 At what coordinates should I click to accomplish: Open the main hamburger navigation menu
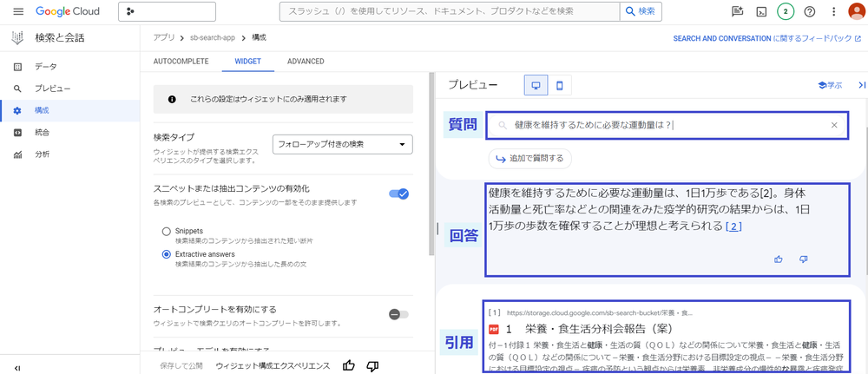pos(18,11)
